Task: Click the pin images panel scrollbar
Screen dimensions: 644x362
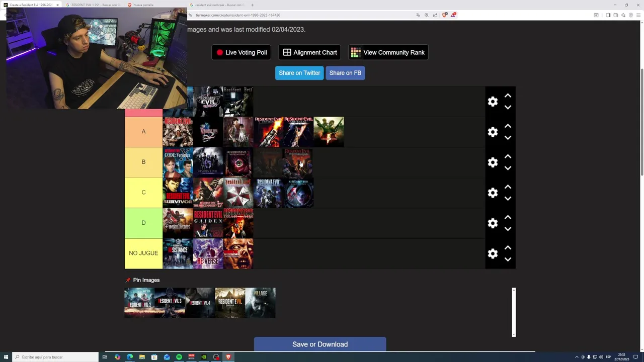Action: 514,312
